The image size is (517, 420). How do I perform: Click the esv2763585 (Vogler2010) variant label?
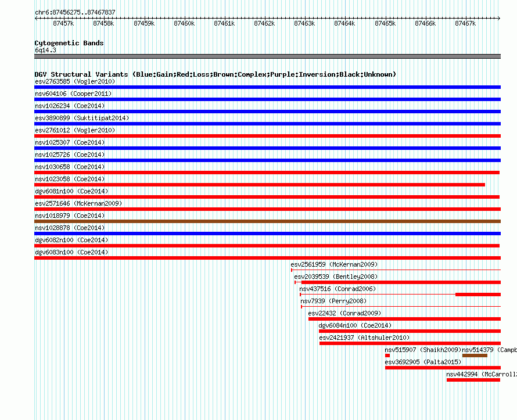pyautogui.click(x=75, y=81)
